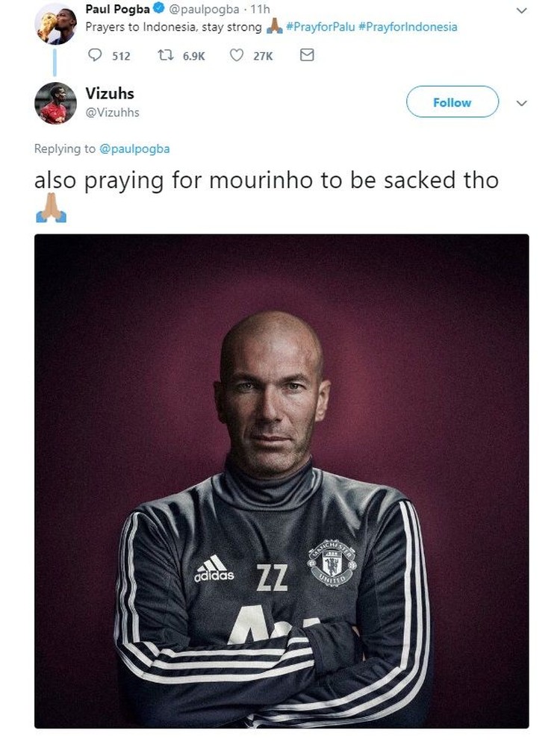Image resolution: width=560 pixels, height=756 pixels.
Task: Click the Paul Pogba display name
Action: 118,9
